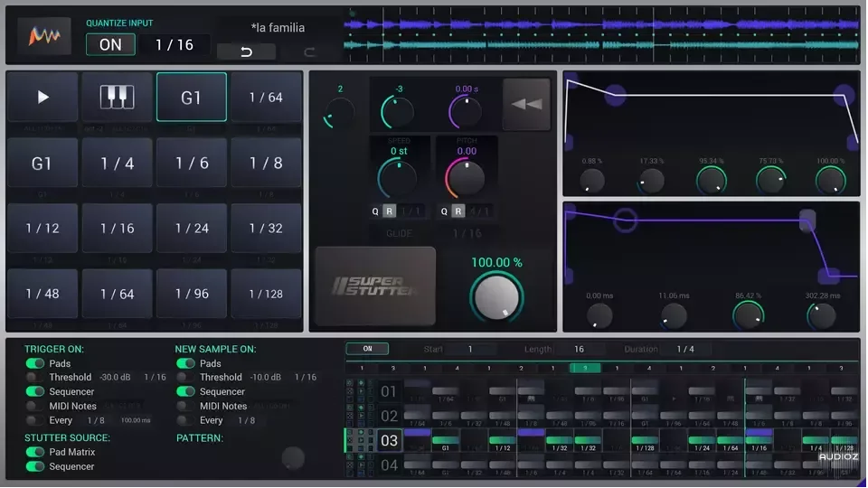Click the waveform overview display
The width and height of the screenshot is (868, 488).
[601, 34]
